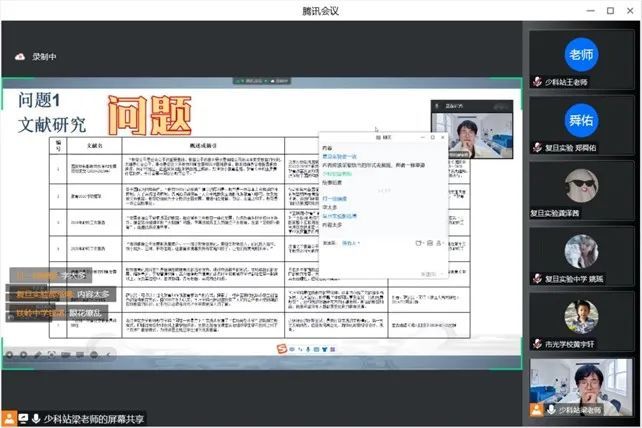Click the Sogou skin shirt icon
The image size is (642, 428).
pyautogui.click(x=325, y=349)
